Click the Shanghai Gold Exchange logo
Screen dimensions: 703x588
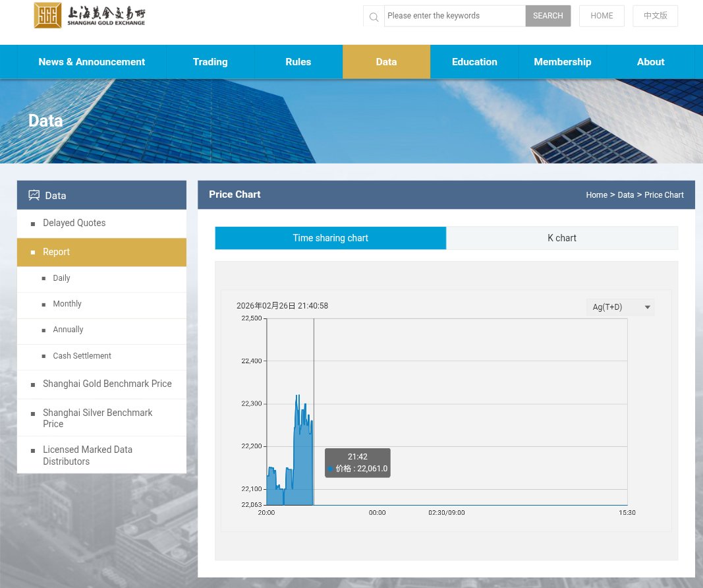90,15
